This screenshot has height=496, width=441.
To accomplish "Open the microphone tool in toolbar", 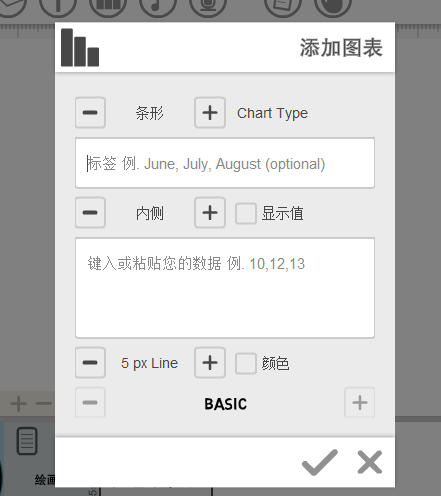I will coord(208,5).
